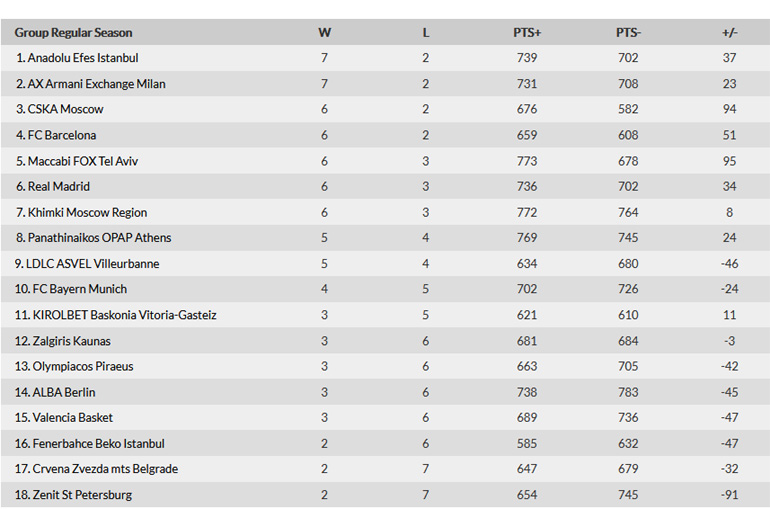Open Olympiacos Piraeus team entry
This screenshot has height=509, width=770.
click(81, 366)
